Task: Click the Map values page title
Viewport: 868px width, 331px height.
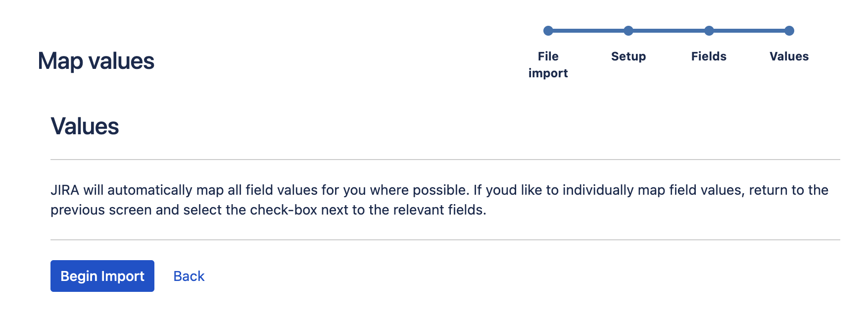Action: [96, 61]
